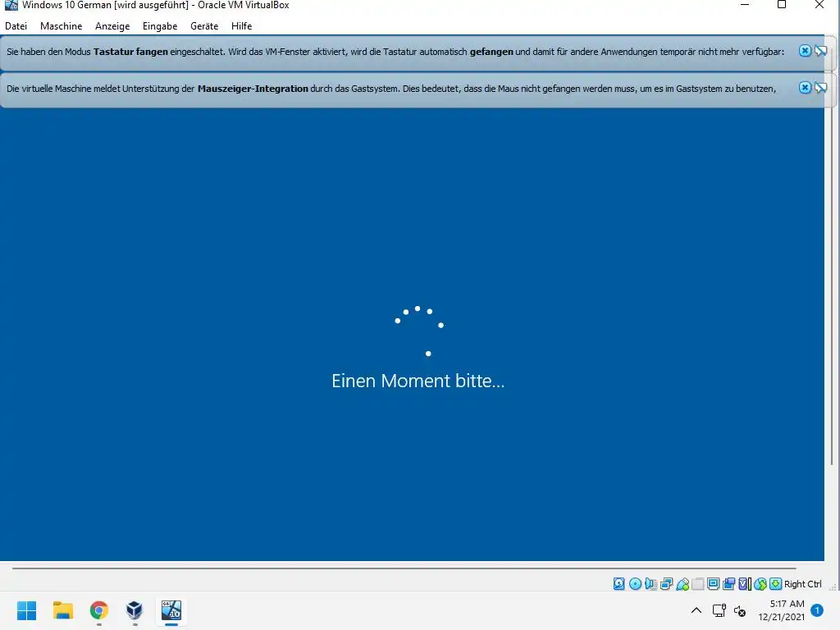The height and width of the screenshot is (630, 840).
Task: Click the keyboard capture arrow icon
Action: (775, 584)
